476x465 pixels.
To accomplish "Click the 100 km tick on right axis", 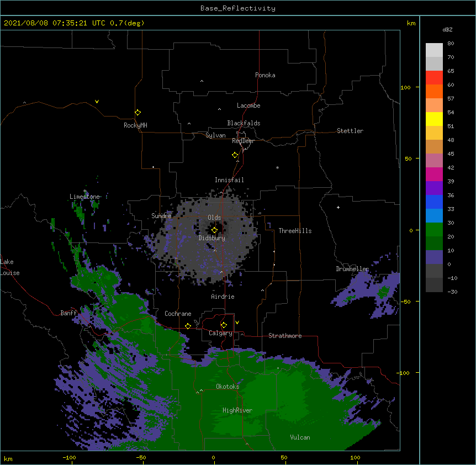I will click(405, 87).
